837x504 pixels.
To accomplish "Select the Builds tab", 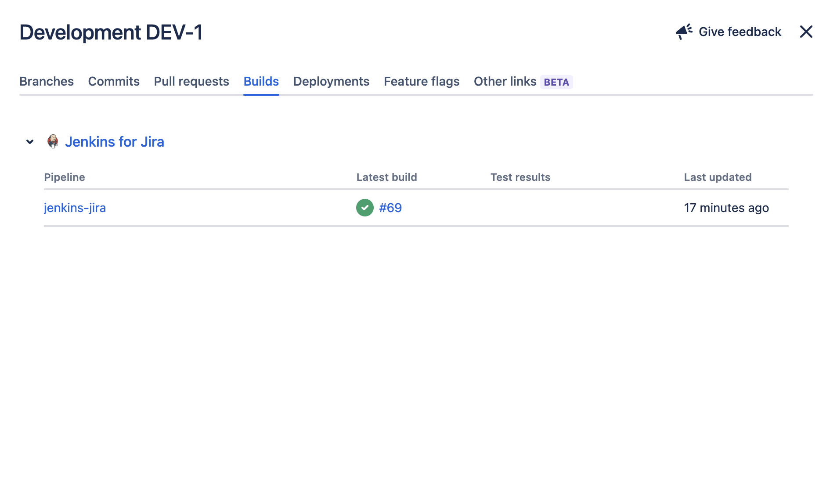I will click(261, 81).
